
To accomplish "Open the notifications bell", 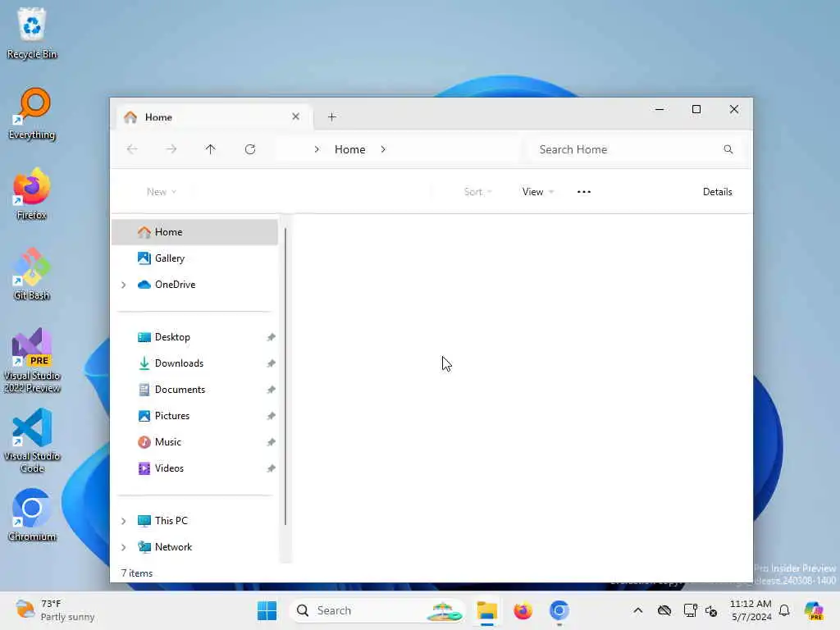I will point(784,610).
